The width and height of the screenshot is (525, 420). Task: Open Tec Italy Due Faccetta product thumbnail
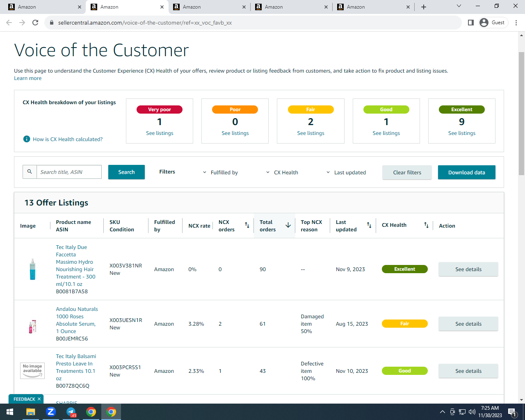(x=32, y=269)
